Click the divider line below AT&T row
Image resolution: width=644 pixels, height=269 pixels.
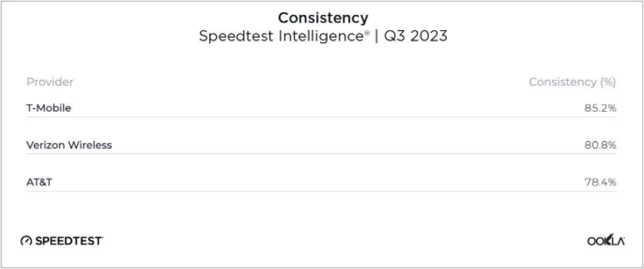coord(321,191)
